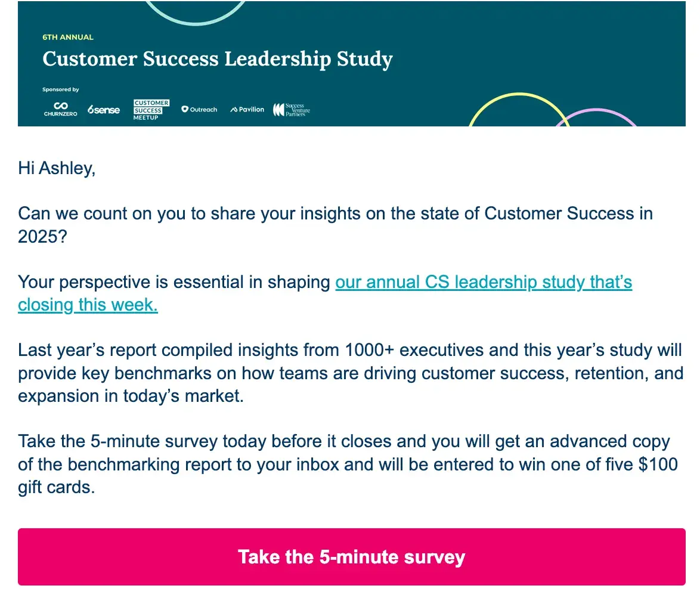The height and width of the screenshot is (601, 700).
Task: Select the ChurnZero infinity symbol
Action: pyautogui.click(x=60, y=104)
